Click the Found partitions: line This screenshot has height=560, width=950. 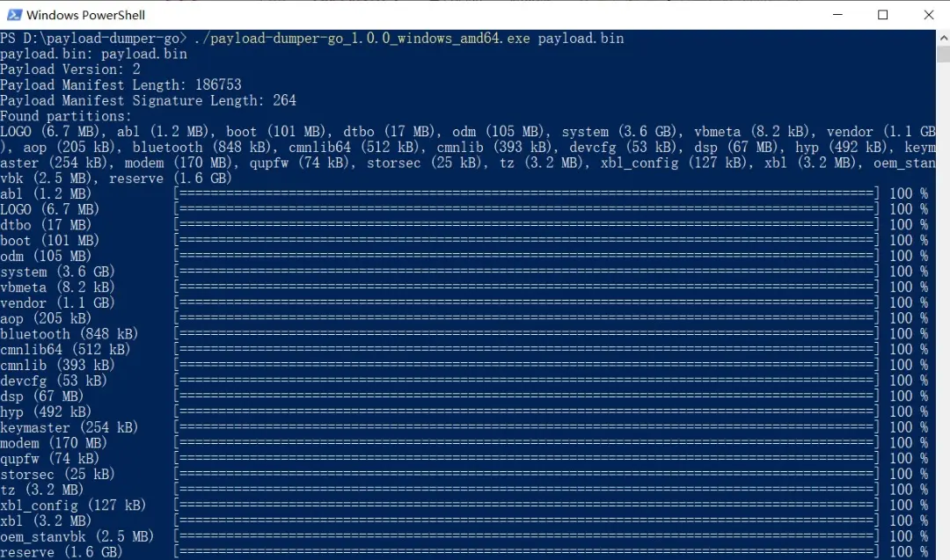pyautogui.click(x=65, y=116)
